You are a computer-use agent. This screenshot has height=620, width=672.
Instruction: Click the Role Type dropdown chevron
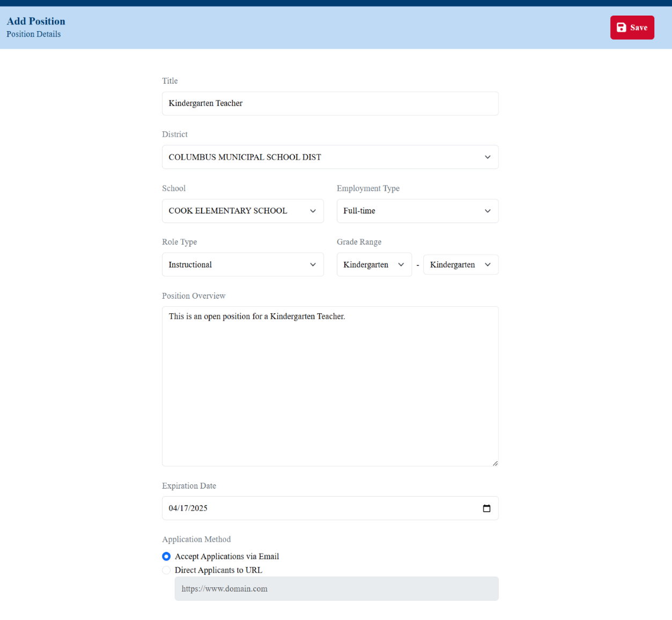click(313, 264)
